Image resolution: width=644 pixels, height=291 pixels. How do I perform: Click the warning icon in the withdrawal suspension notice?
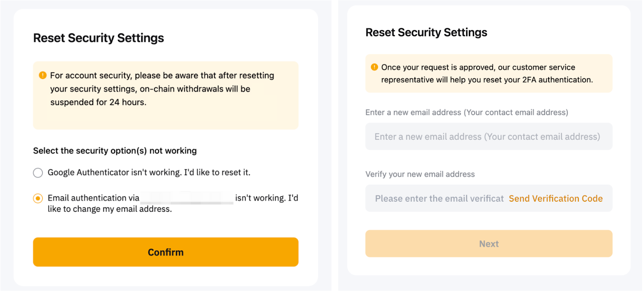point(43,75)
